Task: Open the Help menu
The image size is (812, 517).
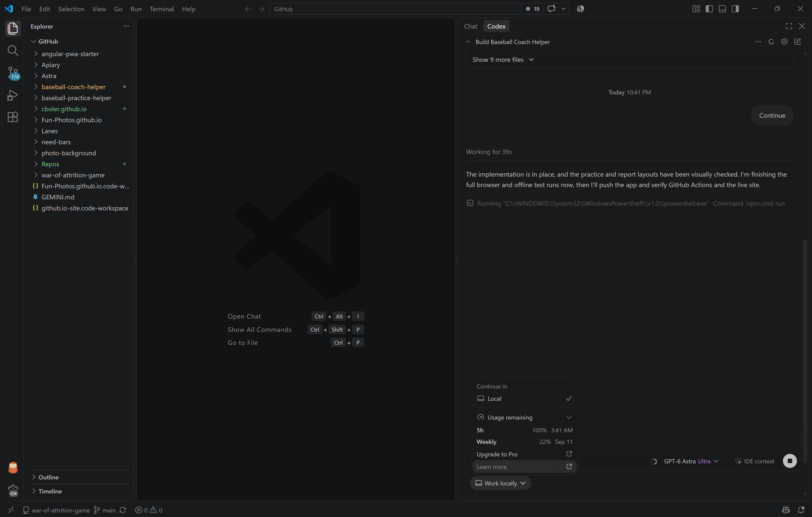Action: 188,9
